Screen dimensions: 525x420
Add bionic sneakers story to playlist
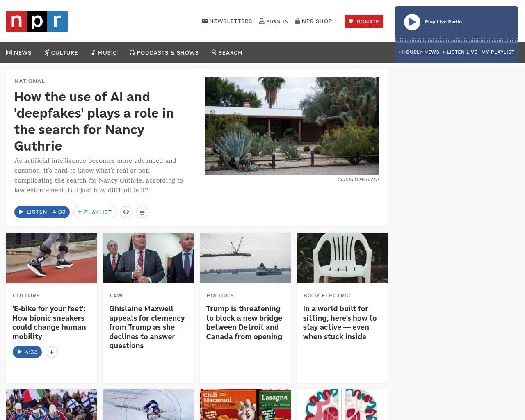coord(52,352)
